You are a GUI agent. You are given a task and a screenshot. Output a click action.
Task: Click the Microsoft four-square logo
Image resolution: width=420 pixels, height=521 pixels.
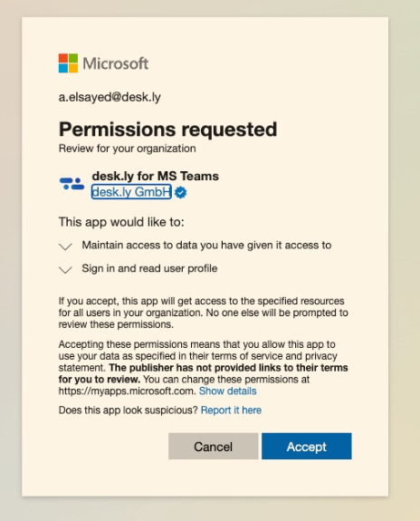point(68,63)
